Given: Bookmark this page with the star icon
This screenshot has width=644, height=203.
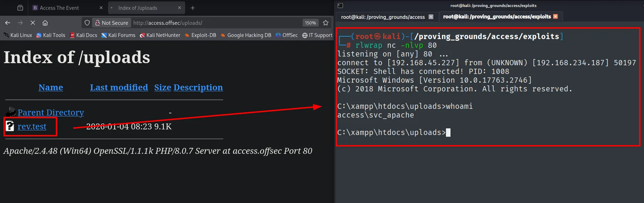Looking at the screenshot, I should 326,23.
